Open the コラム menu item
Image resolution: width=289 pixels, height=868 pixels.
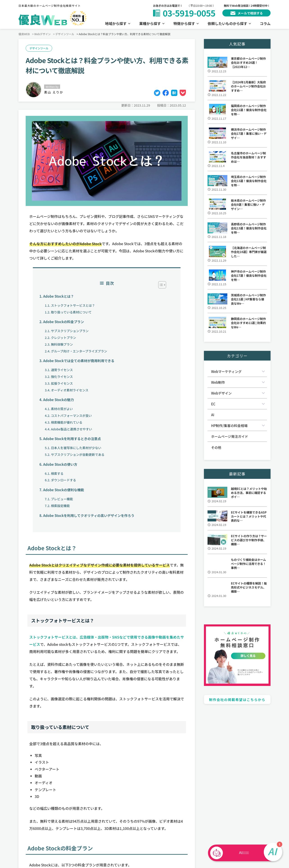(x=265, y=24)
